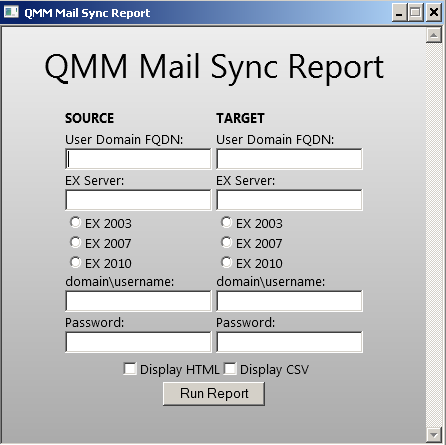446x445 pixels.
Task: Close the QMM Mail Sync Report window
Action: (434, 13)
